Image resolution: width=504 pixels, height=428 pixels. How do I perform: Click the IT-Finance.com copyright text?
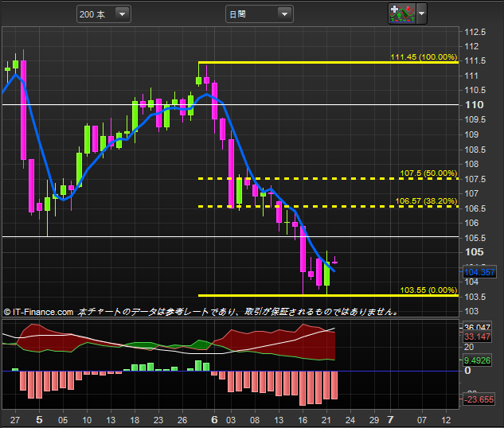coord(38,312)
